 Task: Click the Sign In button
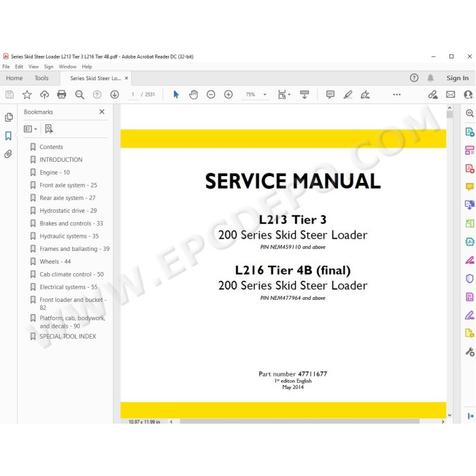click(x=458, y=78)
